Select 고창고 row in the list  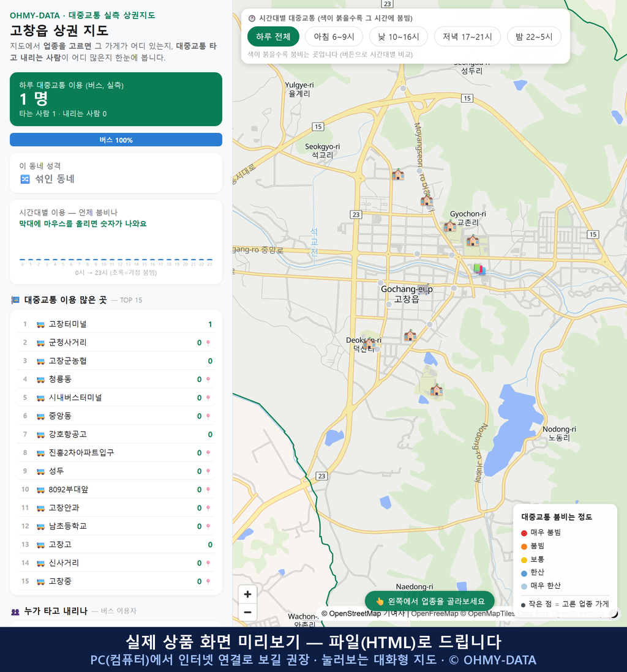pos(116,545)
